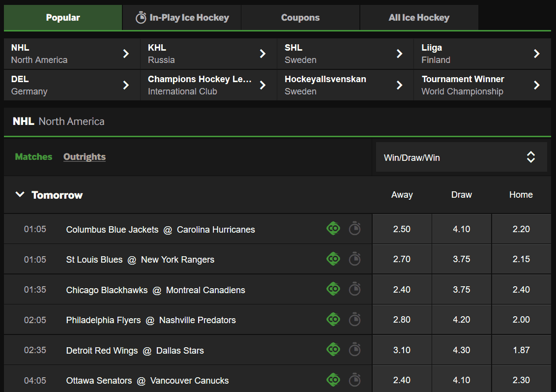
Task: Open Detroit Red Wings @ Dallas Stars match
Action: (x=135, y=351)
